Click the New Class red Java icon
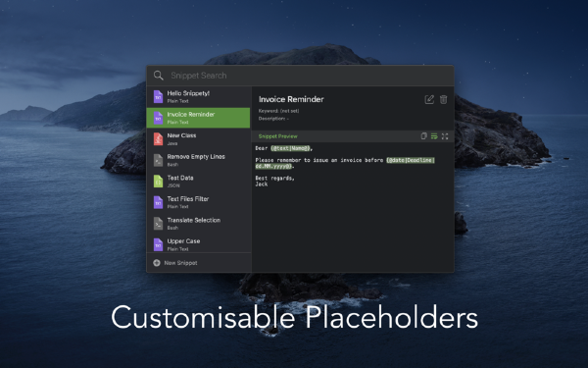Screen dimensions: 588x368 [x=158, y=139]
